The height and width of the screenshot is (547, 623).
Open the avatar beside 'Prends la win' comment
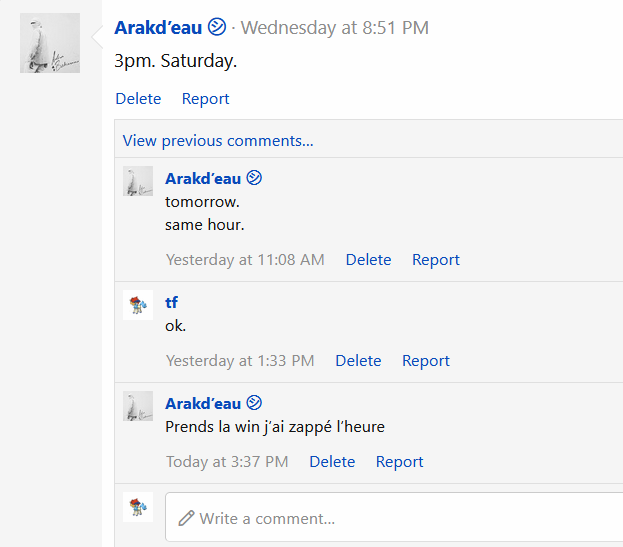click(x=138, y=406)
